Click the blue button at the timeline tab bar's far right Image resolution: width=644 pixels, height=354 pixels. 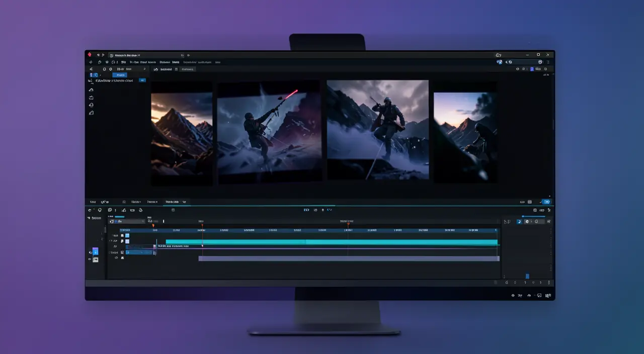tap(546, 202)
